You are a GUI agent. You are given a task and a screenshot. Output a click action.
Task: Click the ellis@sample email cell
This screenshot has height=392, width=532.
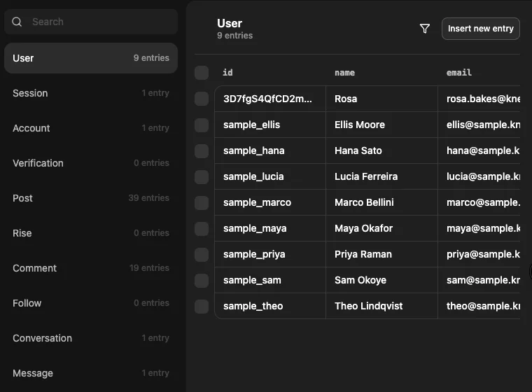(x=479, y=125)
